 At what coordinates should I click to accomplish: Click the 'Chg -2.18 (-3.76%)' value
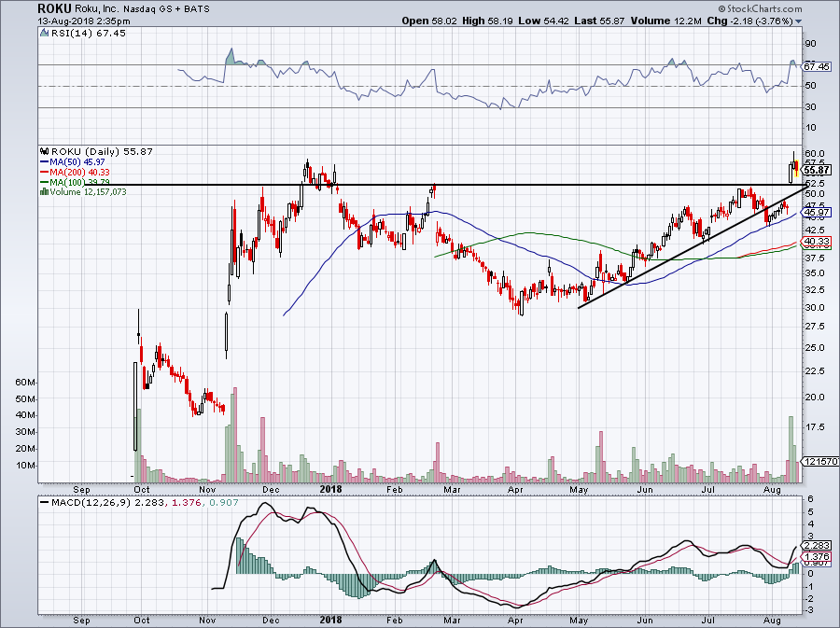(x=750, y=21)
